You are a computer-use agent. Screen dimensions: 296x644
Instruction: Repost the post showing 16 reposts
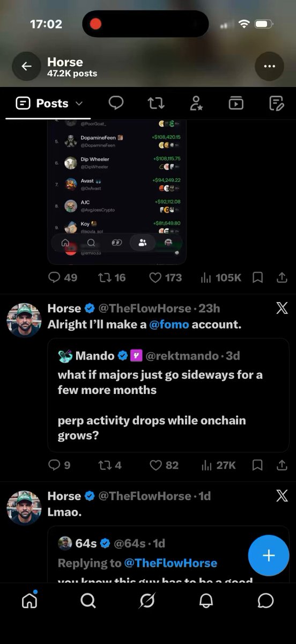[x=112, y=277]
